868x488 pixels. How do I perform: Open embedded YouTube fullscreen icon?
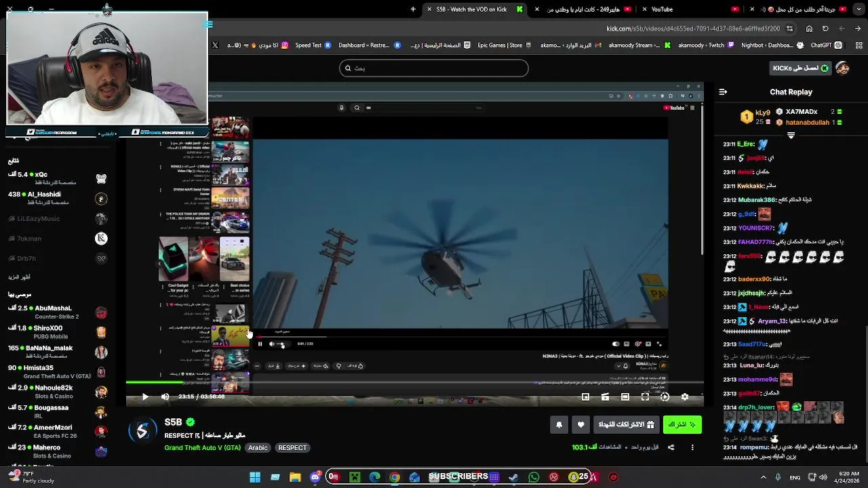[658, 344]
